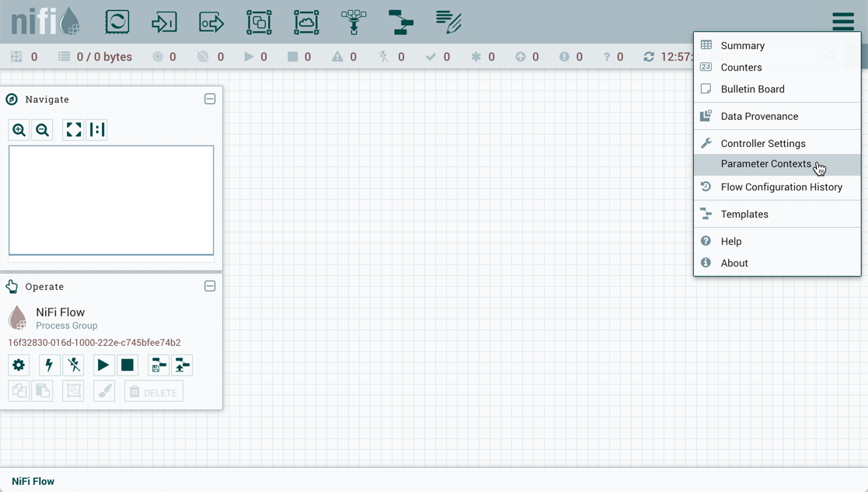Open the NiFi Flow breadcrumb link
This screenshot has height=492, width=868.
click(32, 481)
